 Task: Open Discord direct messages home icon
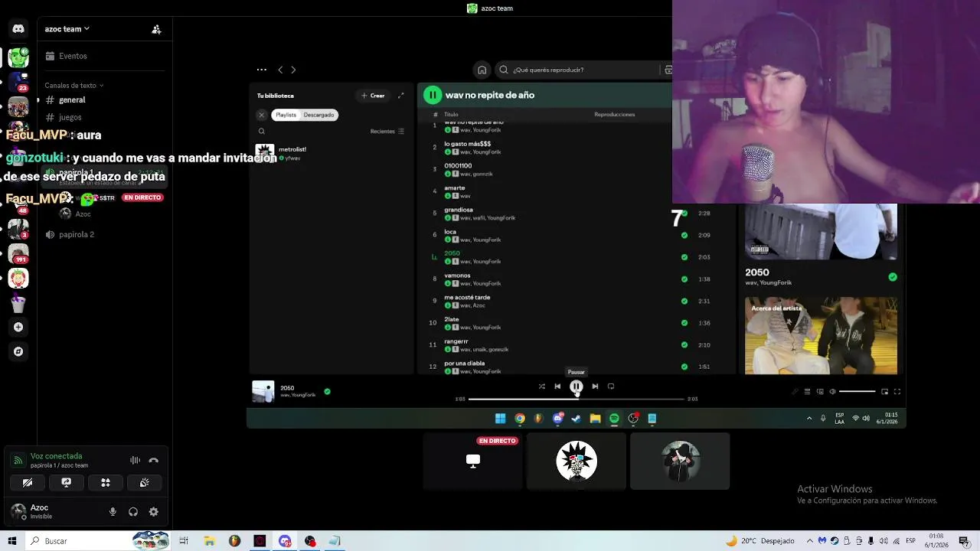coord(18,29)
